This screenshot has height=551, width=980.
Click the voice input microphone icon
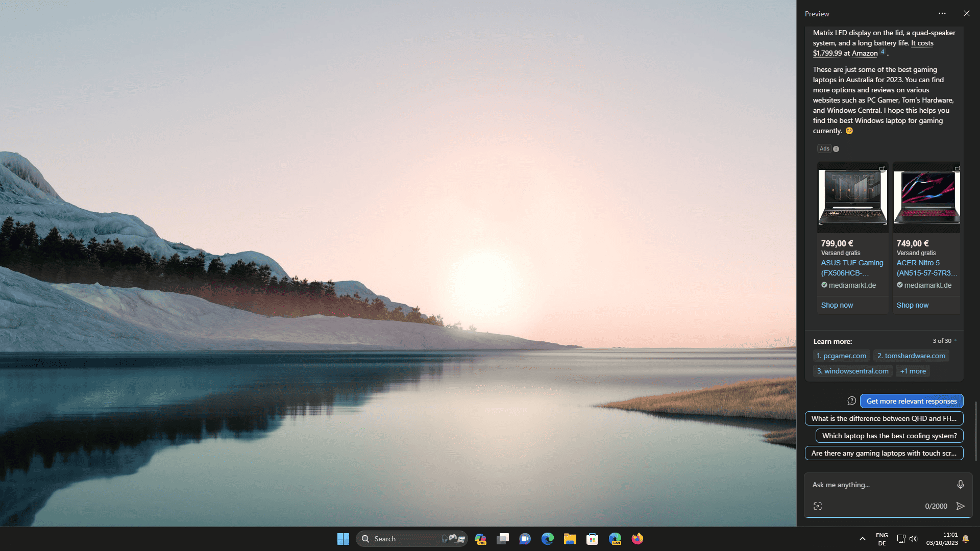click(961, 484)
